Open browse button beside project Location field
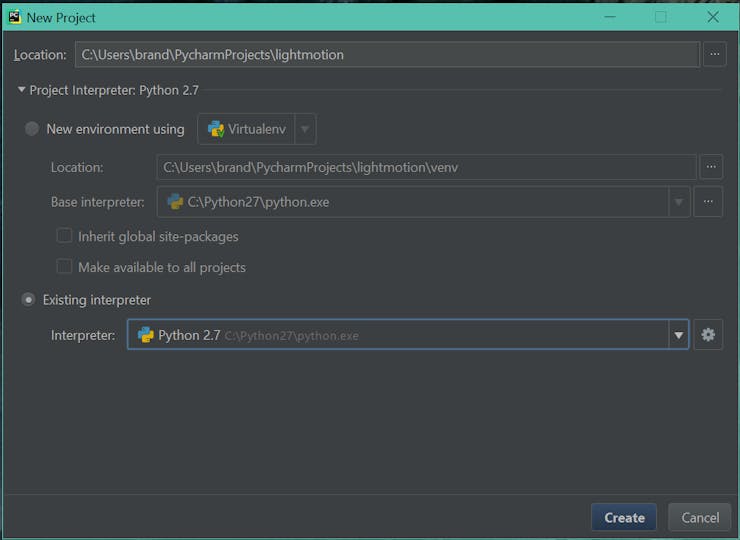Image resolution: width=740 pixels, height=540 pixels. click(715, 54)
